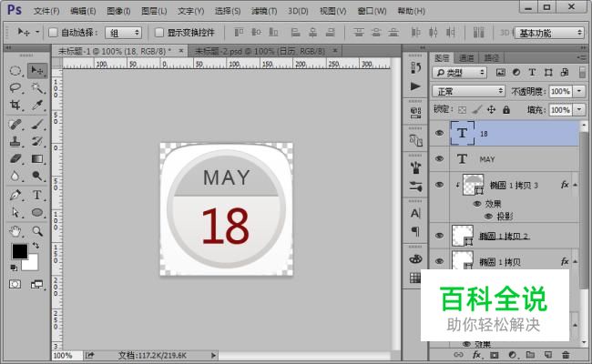
Task: Select the Hand tool
Action: [15, 231]
